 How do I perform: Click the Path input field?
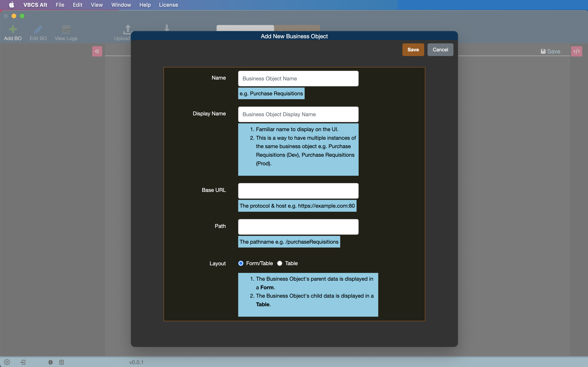(298, 227)
